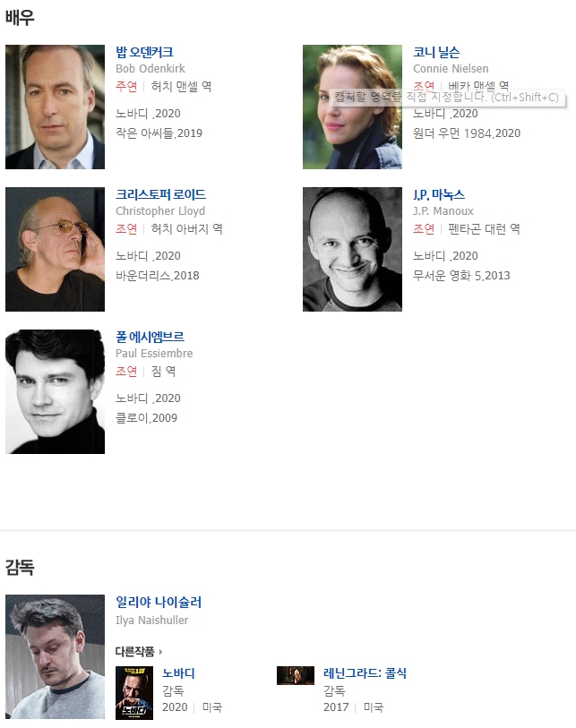
Task: Expand 다른작품 arrow for more works
Action: click(160, 652)
